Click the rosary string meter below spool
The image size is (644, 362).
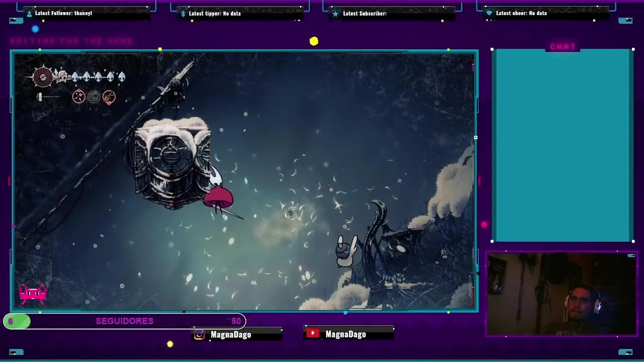click(48, 97)
